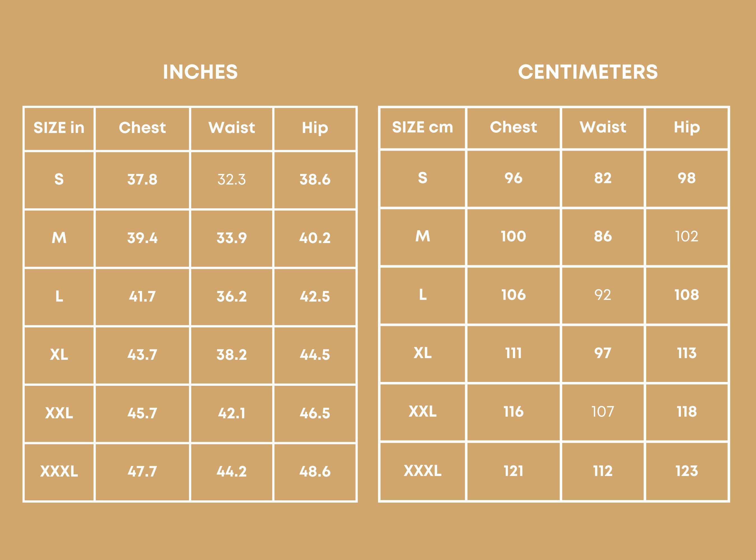Screen dimensions: 756x560
Task: Select the "SIZE in" header cell
Action: pyautogui.click(x=59, y=128)
